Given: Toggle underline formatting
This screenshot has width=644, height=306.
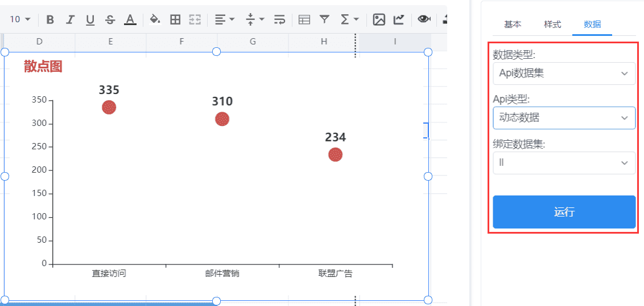Looking at the screenshot, I should pos(90,20).
